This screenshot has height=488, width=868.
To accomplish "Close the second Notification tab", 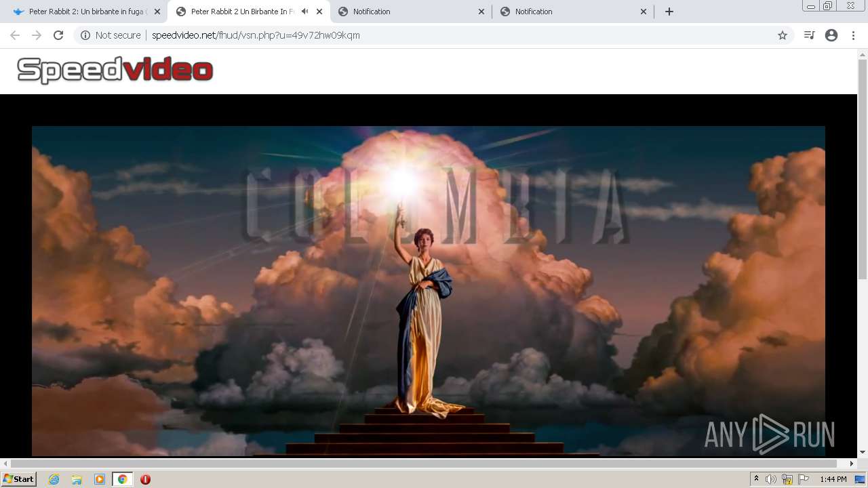I will [x=644, y=12].
